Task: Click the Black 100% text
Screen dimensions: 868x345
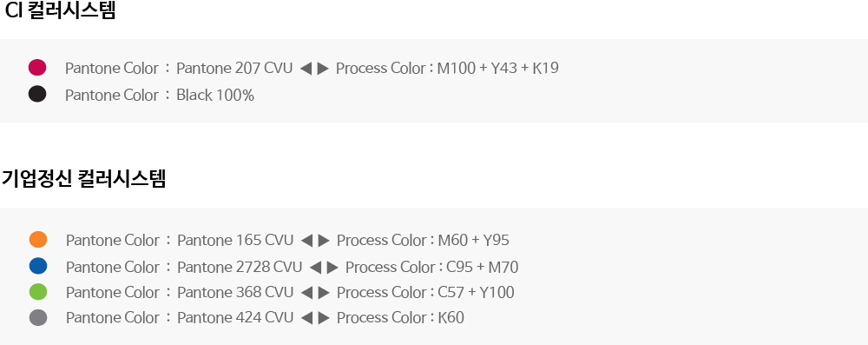Action: click(x=215, y=96)
